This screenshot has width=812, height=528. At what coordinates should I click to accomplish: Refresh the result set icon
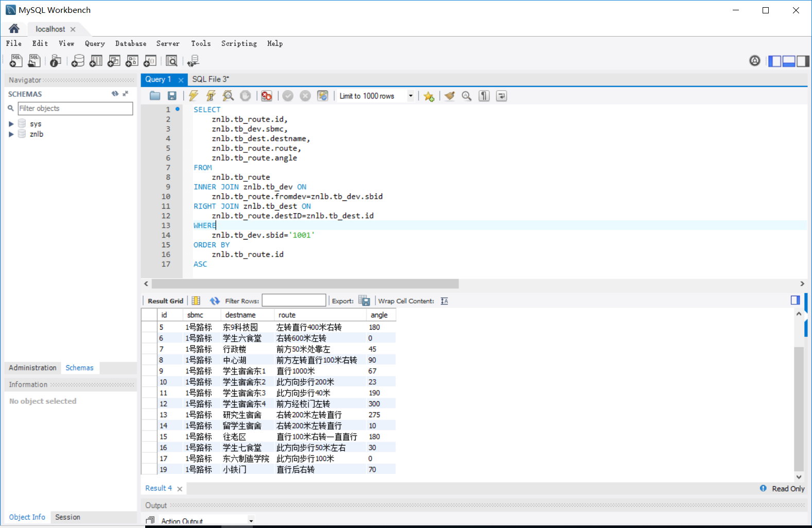[215, 301]
